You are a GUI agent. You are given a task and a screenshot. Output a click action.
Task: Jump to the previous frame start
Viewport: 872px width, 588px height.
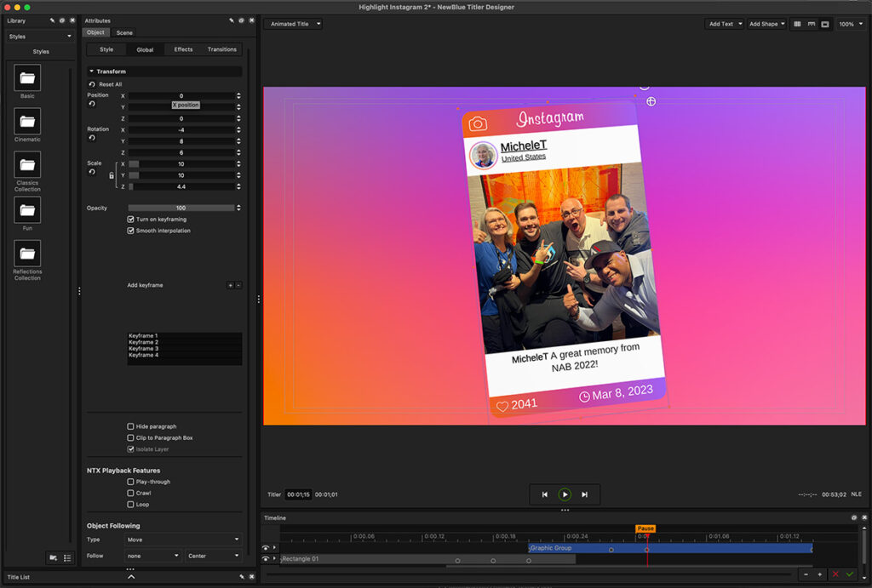545,494
